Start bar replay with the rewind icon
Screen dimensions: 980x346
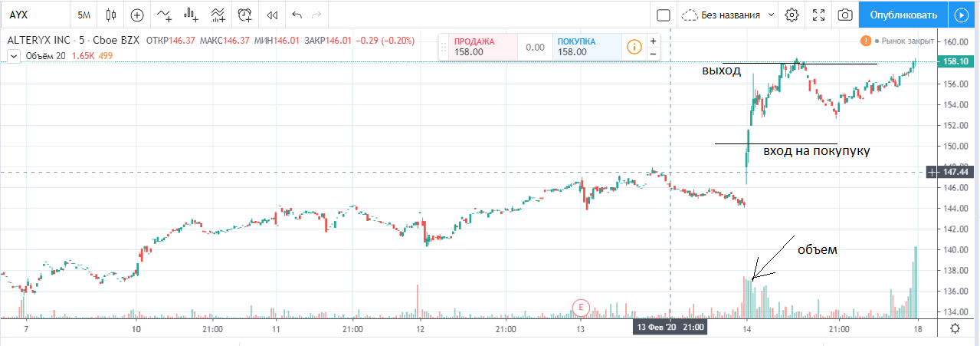271,15
